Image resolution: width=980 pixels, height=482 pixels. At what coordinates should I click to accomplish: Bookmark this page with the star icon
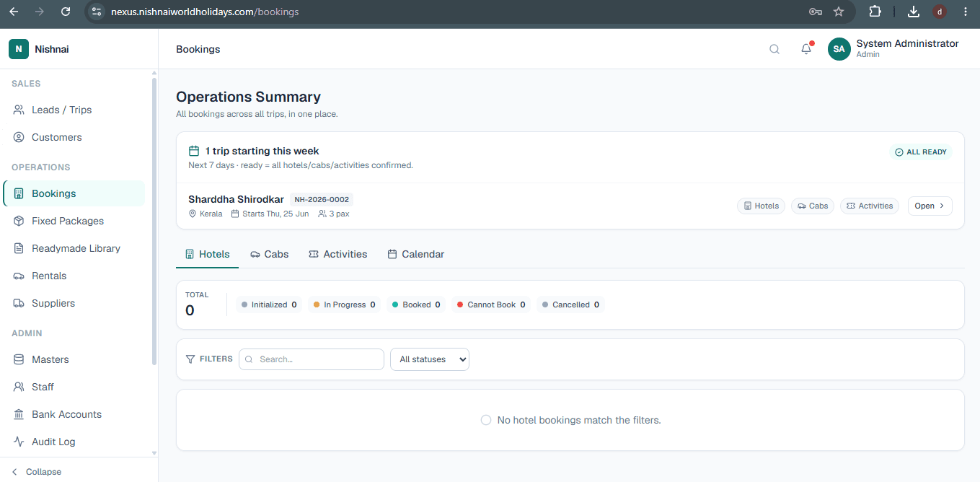pos(838,12)
